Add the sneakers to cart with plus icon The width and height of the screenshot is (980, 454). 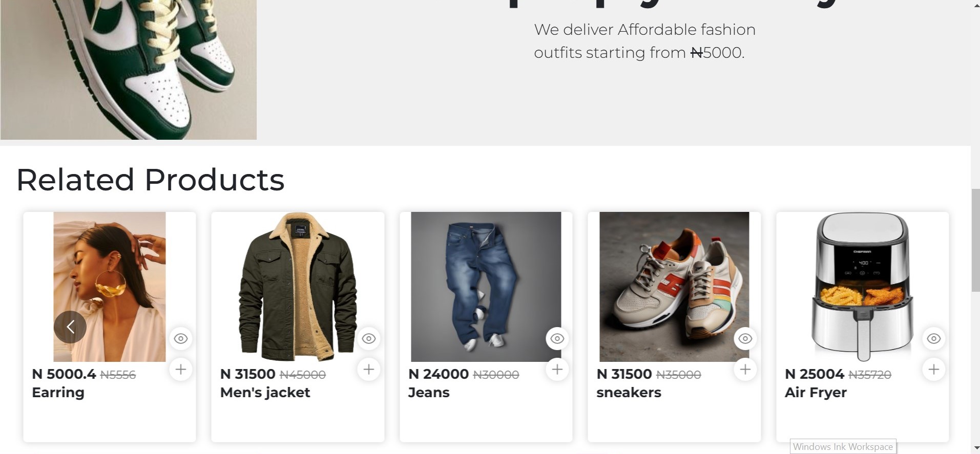(745, 369)
